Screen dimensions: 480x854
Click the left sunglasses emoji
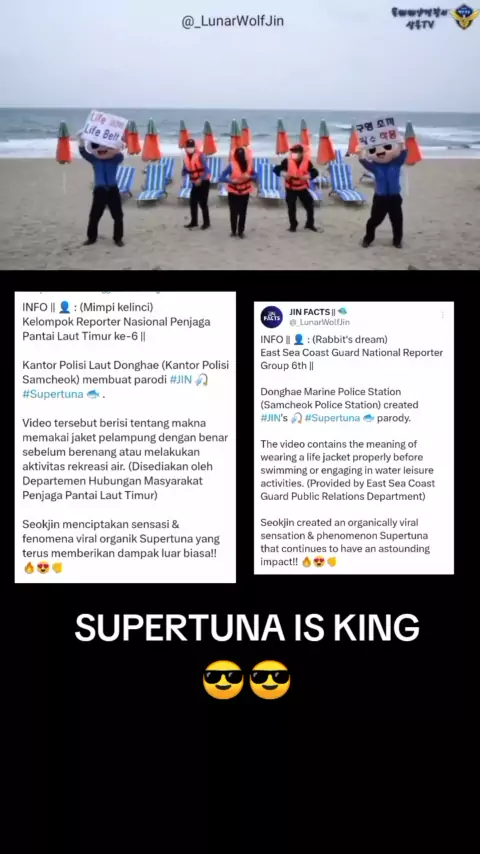(x=223, y=679)
